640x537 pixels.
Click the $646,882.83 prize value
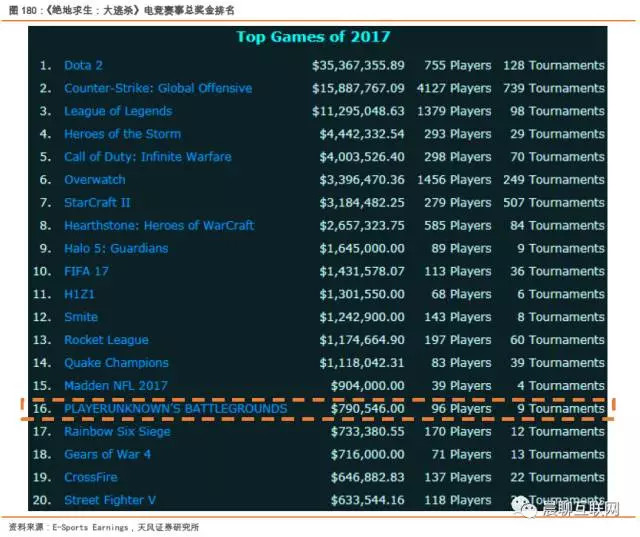[x=368, y=477]
